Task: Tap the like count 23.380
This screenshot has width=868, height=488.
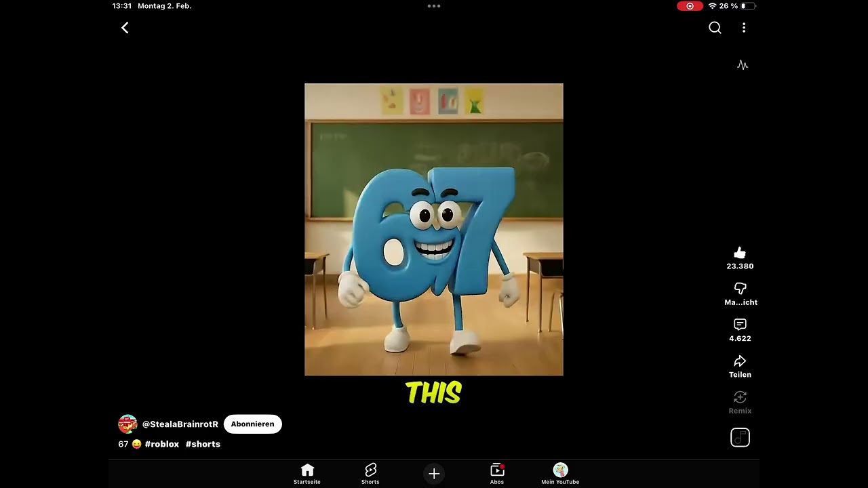Action: (740, 266)
